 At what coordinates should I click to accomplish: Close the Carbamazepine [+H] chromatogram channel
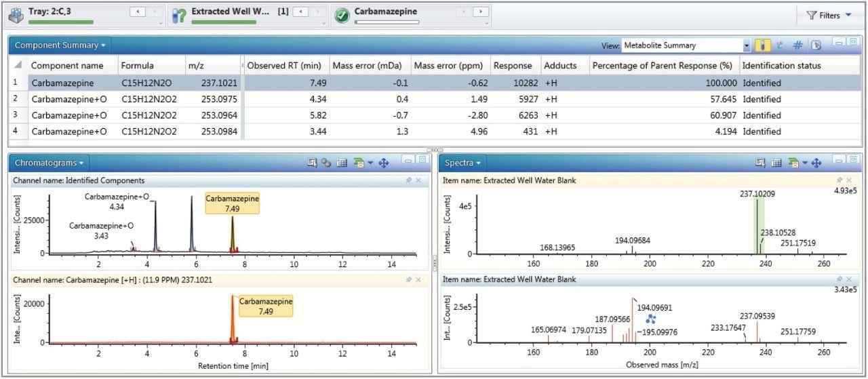tap(418, 279)
